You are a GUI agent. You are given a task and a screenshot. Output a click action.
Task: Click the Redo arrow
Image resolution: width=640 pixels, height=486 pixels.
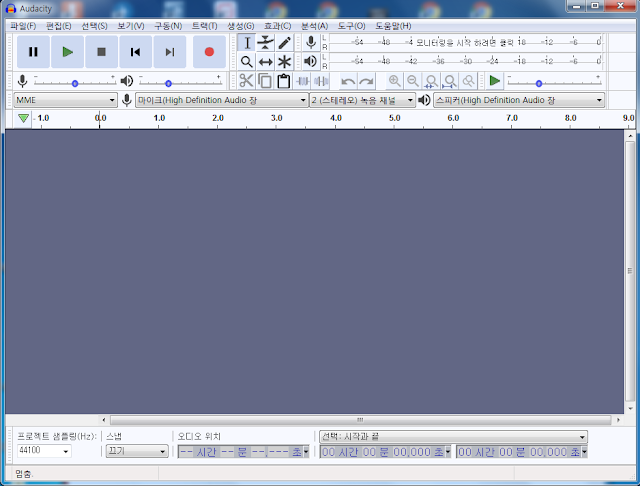click(x=367, y=81)
